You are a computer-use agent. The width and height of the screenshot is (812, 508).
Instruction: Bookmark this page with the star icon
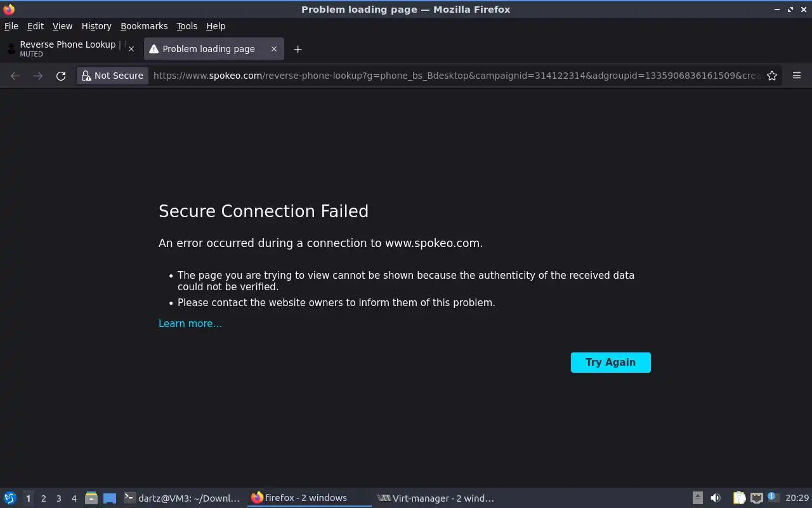coord(772,76)
